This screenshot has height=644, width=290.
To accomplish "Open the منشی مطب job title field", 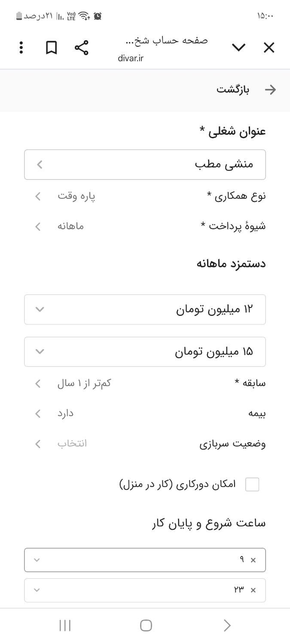I will (145, 164).
